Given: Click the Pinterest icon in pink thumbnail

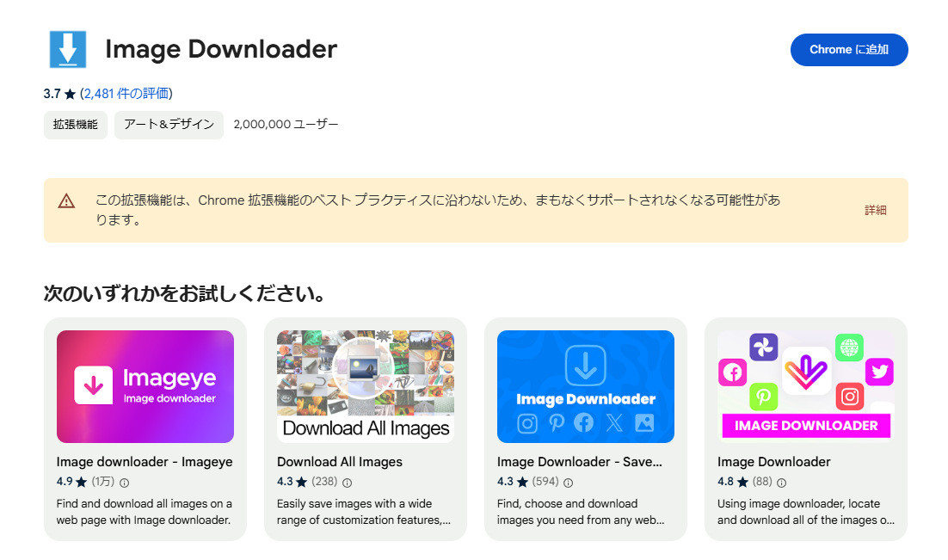Looking at the screenshot, I should pyautogui.click(x=764, y=396).
